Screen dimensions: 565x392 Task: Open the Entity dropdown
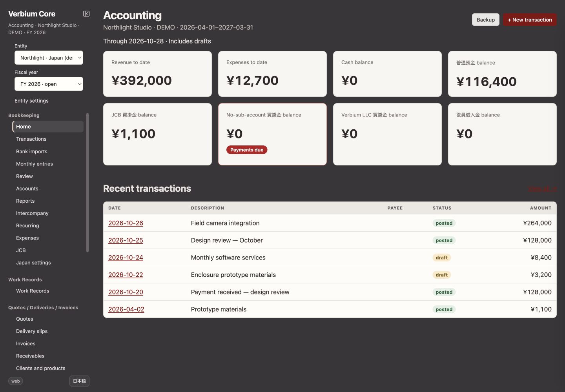[49, 58]
